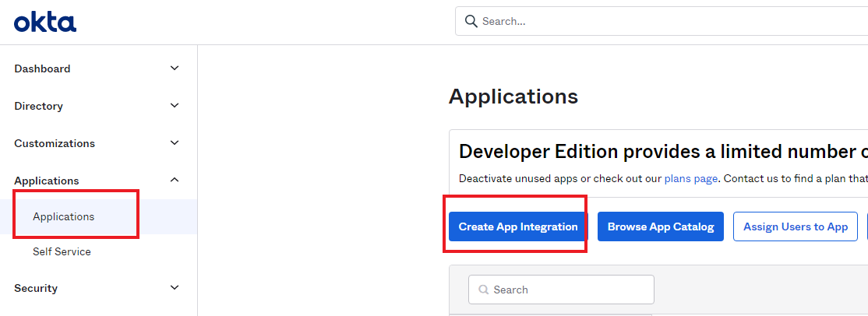The height and width of the screenshot is (316, 868).
Task: Expand the Dashboard menu chevron
Action: point(175,68)
